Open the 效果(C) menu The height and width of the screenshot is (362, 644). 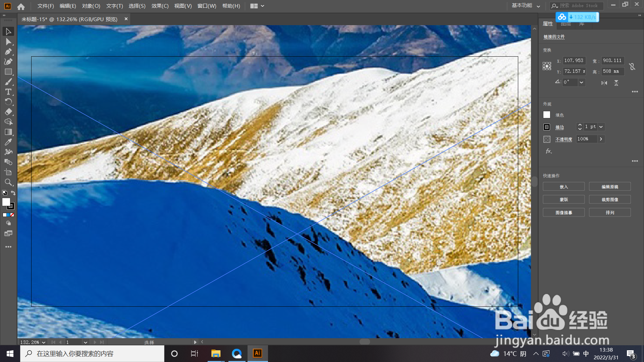coord(160,6)
